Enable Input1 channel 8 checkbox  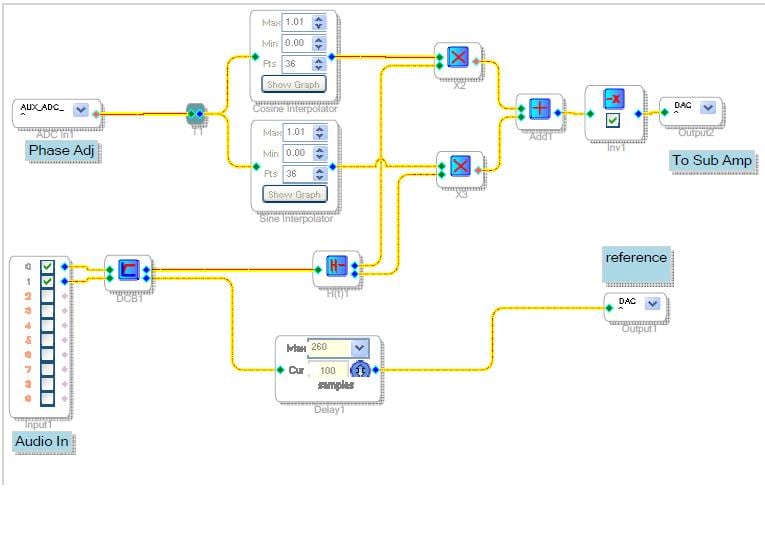click(47, 384)
